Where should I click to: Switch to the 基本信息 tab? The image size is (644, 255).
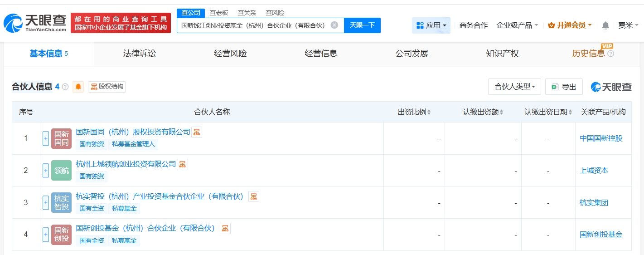click(x=48, y=54)
